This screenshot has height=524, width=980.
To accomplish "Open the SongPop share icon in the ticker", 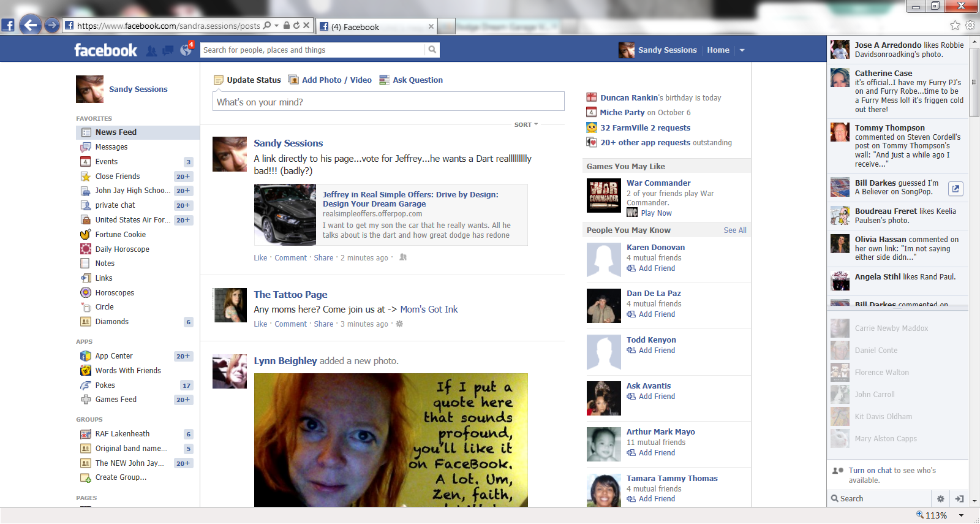I will [x=956, y=189].
